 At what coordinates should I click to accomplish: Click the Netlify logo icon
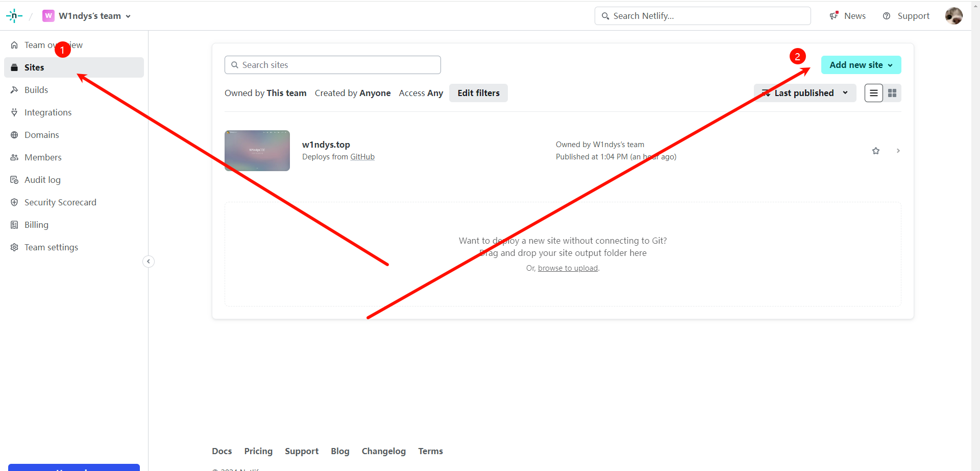[14, 16]
